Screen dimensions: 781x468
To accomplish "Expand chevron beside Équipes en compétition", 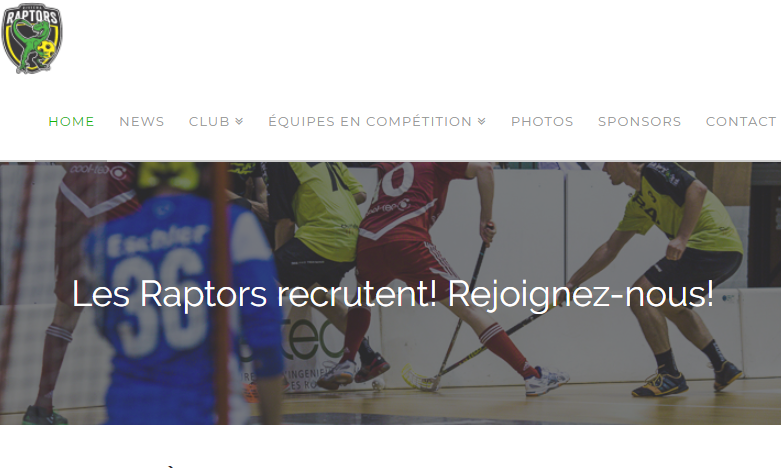I will (482, 121).
